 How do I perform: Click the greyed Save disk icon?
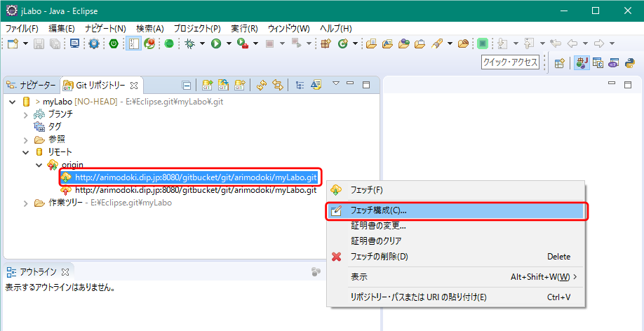pos(39,43)
